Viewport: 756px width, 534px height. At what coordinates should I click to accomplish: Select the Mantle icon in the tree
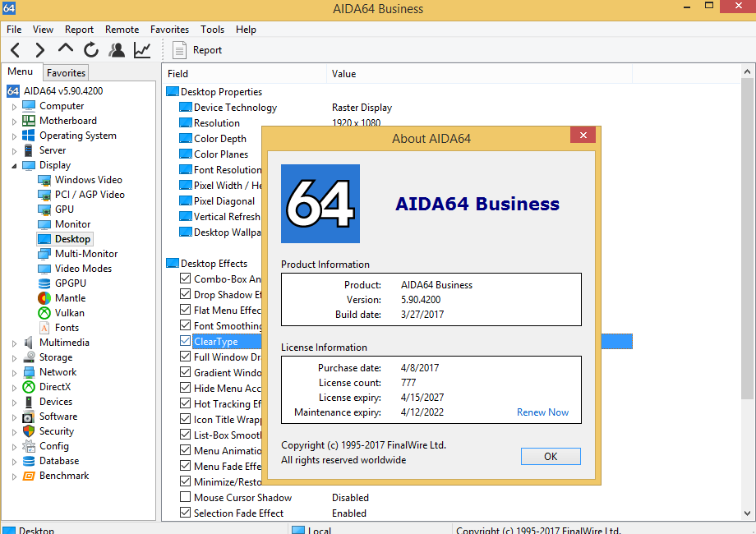click(44, 298)
